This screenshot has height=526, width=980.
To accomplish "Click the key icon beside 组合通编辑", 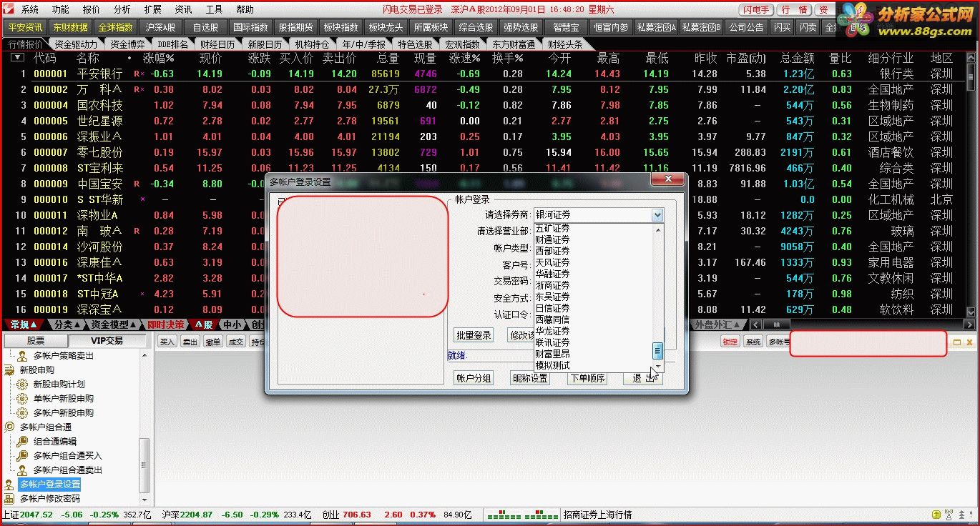I will pos(21,442).
